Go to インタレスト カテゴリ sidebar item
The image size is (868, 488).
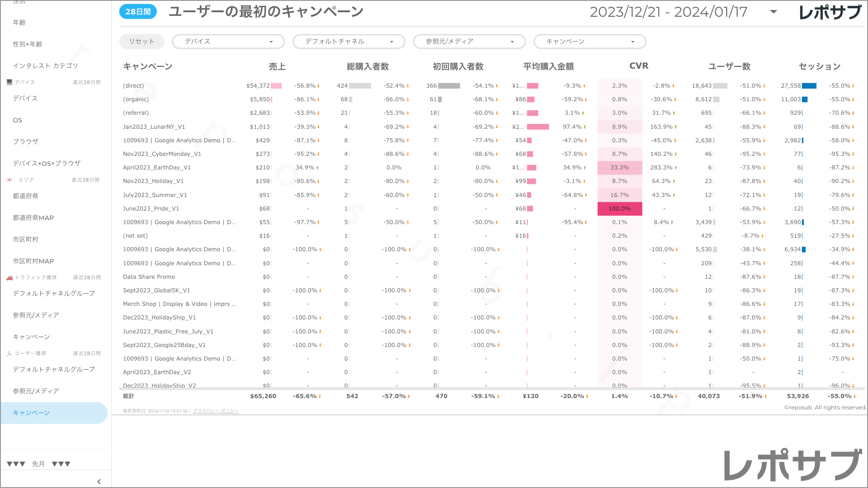point(46,66)
